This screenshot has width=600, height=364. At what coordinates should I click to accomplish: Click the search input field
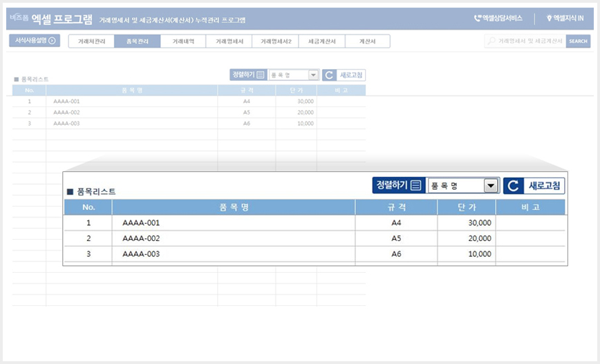525,41
